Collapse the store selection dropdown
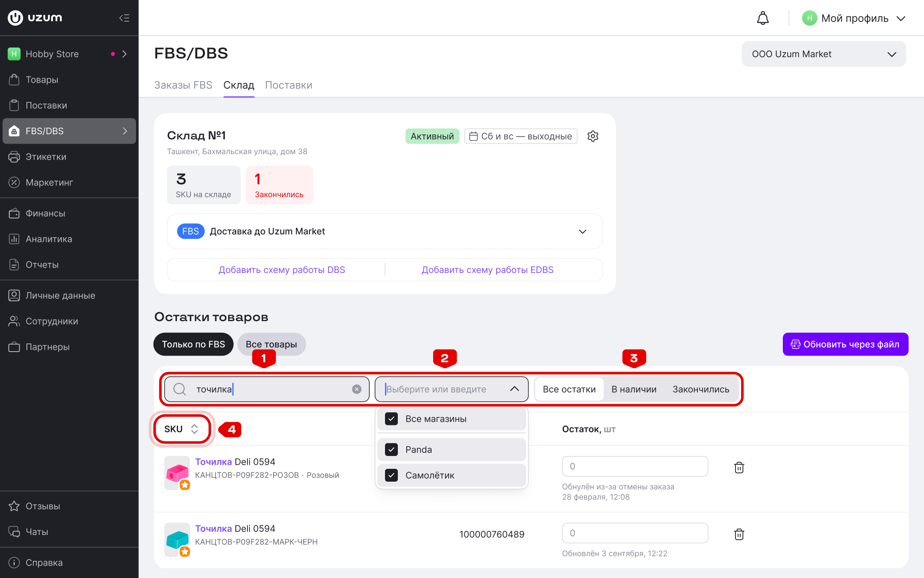This screenshot has height=578, width=924. (515, 389)
